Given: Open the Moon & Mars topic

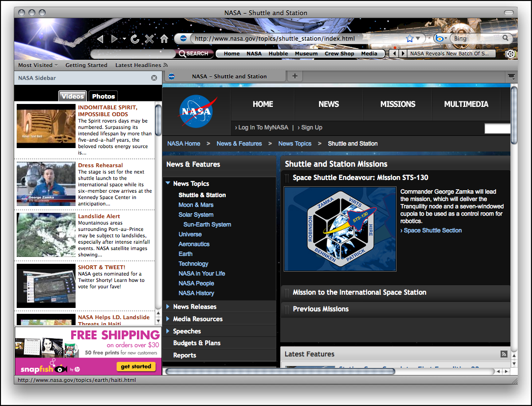Looking at the screenshot, I should (196, 204).
